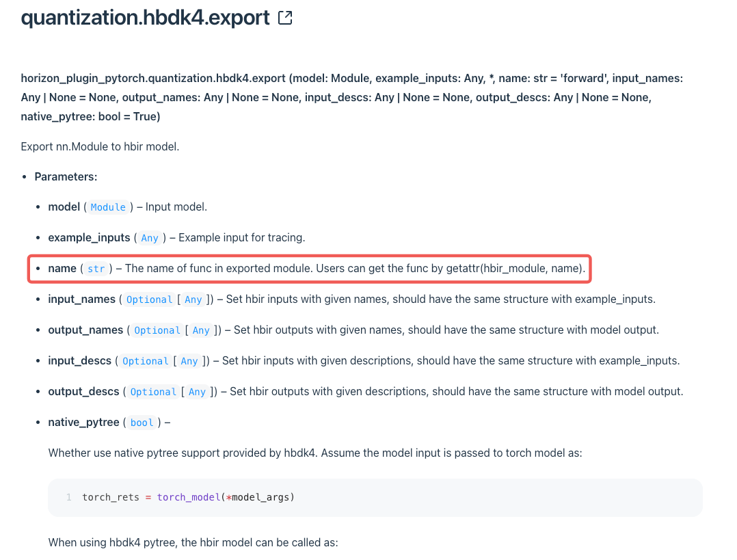The height and width of the screenshot is (560, 737).
Task: Click the Any type in the output_names entry
Action: pos(201,330)
